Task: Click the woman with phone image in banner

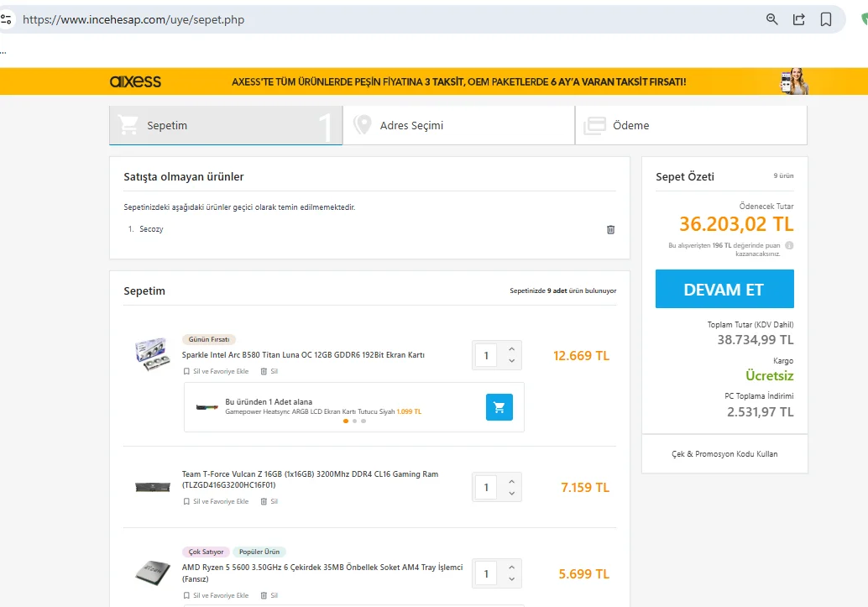Action: [x=794, y=81]
